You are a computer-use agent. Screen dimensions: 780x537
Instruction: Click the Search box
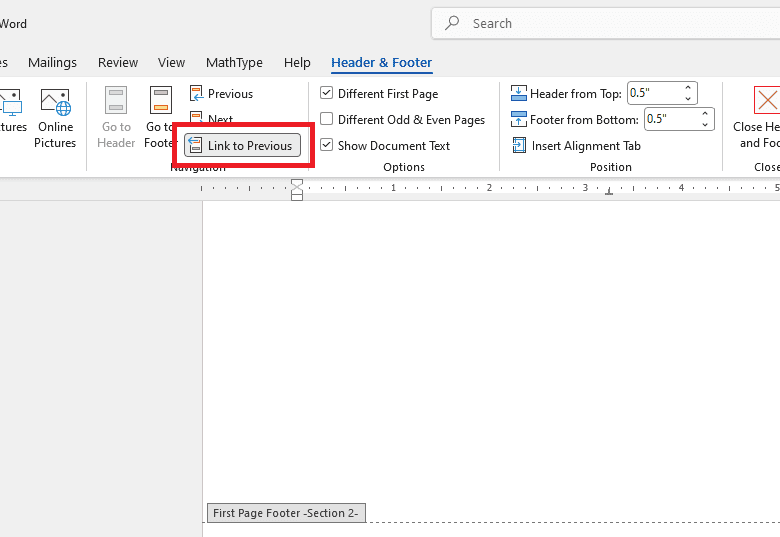[605, 23]
